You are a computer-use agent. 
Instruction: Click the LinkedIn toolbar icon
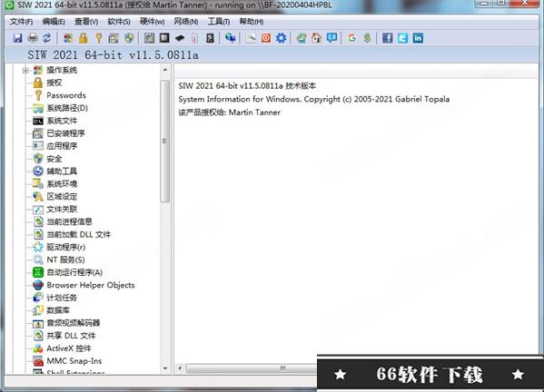click(418, 38)
